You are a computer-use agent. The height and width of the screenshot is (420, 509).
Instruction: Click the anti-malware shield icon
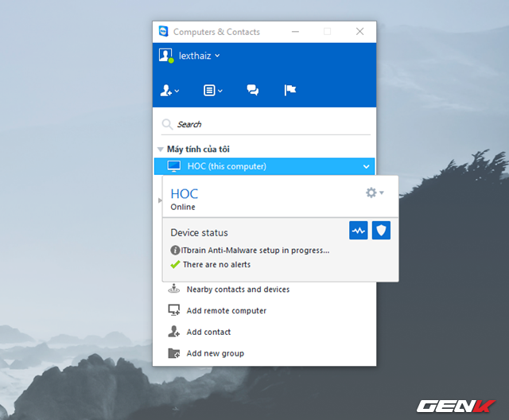pyautogui.click(x=381, y=231)
